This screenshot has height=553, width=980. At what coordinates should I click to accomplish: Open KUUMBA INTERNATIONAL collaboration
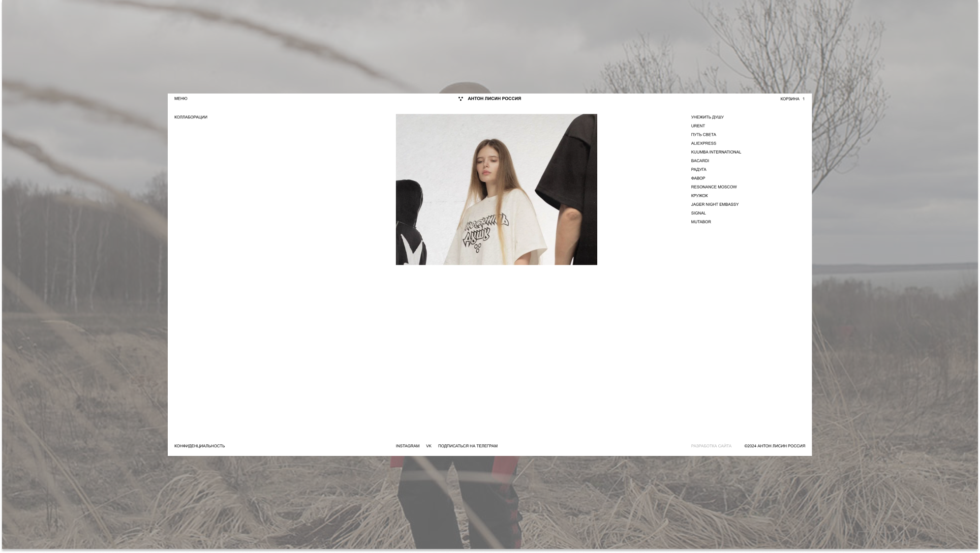(716, 152)
